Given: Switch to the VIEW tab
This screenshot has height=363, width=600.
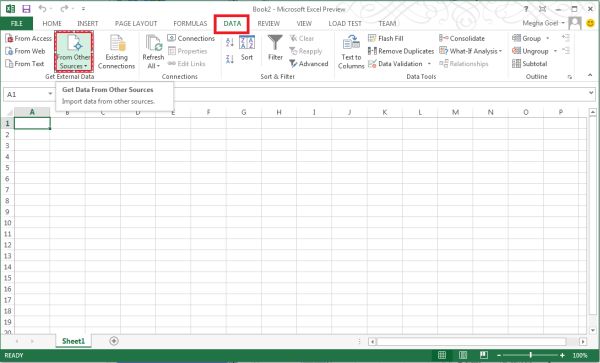Looking at the screenshot, I should pos(304,23).
